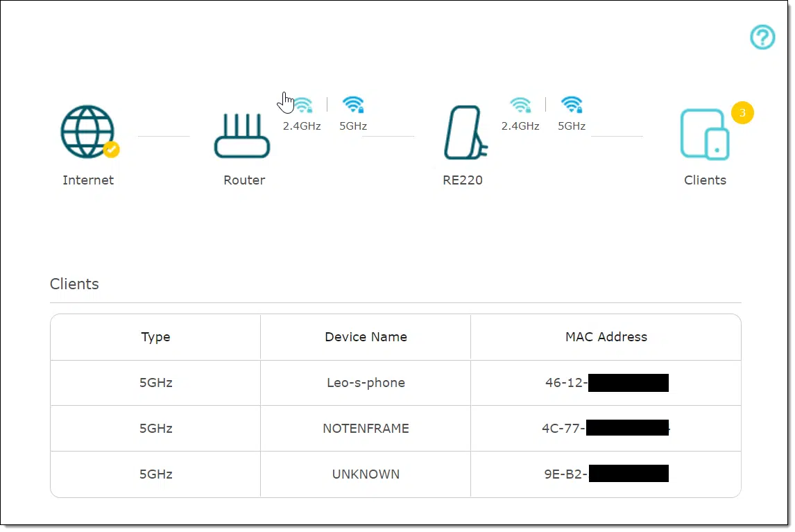Click the RE220 5GHz wifi icon
This screenshot has height=532, width=795.
pos(572,105)
